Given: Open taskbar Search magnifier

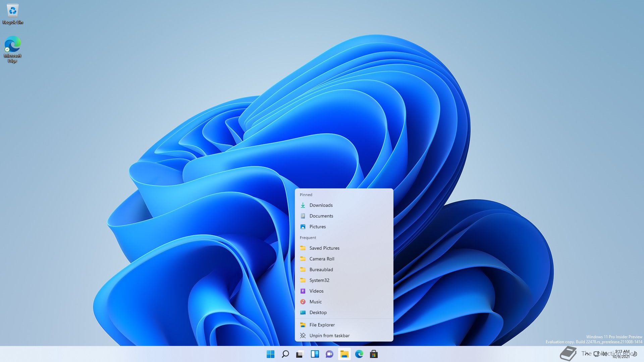Looking at the screenshot, I should pyautogui.click(x=285, y=354).
